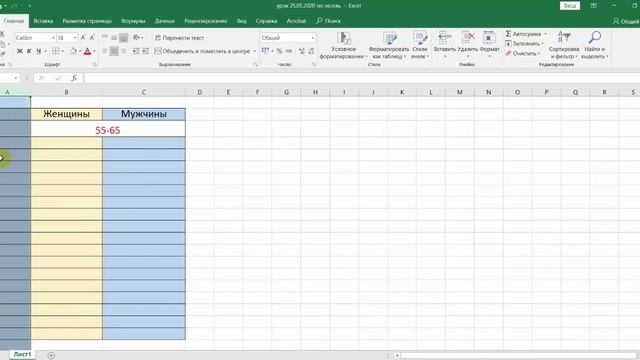Screen dimensions: 640x360
Task: Center text horizontally
Action: tap(114, 51)
